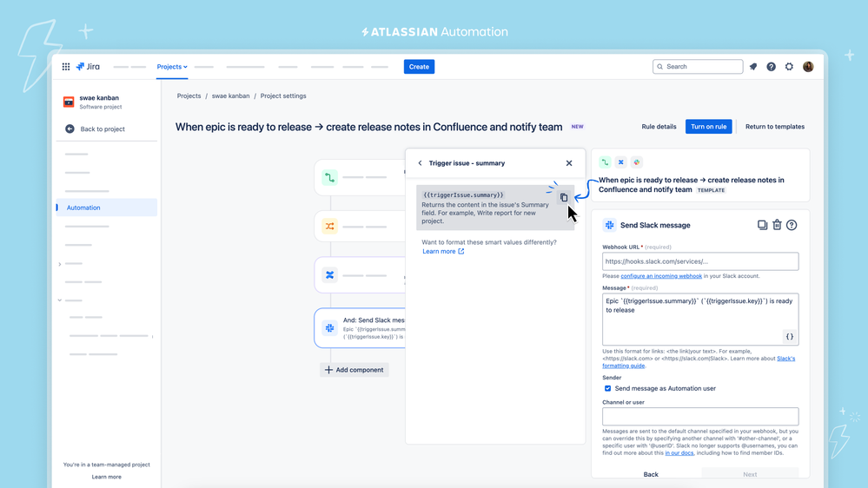Viewport: 868px width, 488px height.
Task: Click the Channel or user input field
Action: 700,416
